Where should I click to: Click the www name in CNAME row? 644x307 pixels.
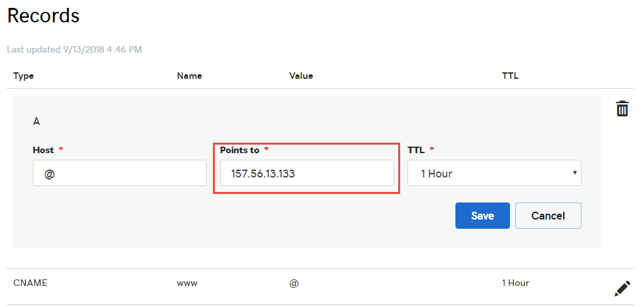187,283
